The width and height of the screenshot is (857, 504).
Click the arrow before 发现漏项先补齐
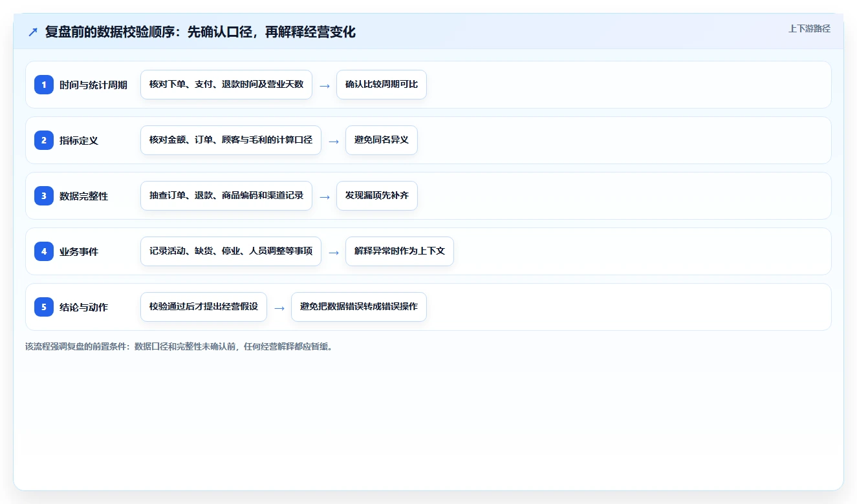point(325,196)
